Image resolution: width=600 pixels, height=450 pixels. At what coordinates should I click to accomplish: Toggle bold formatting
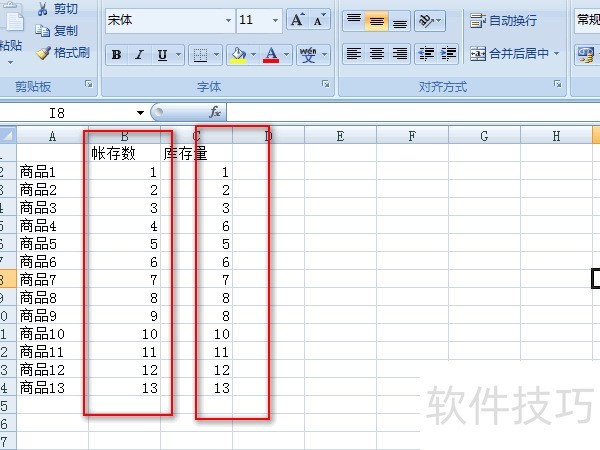coord(117,55)
